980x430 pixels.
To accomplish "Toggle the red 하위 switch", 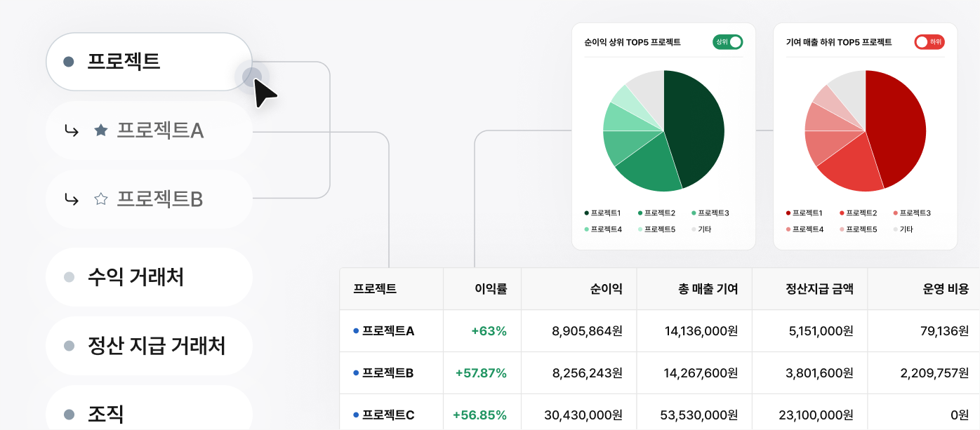I will [x=929, y=42].
